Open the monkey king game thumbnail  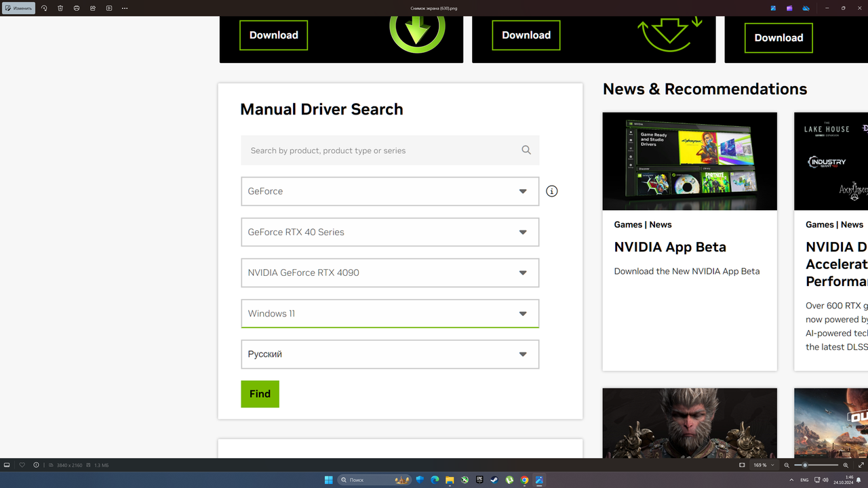[690, 423]
